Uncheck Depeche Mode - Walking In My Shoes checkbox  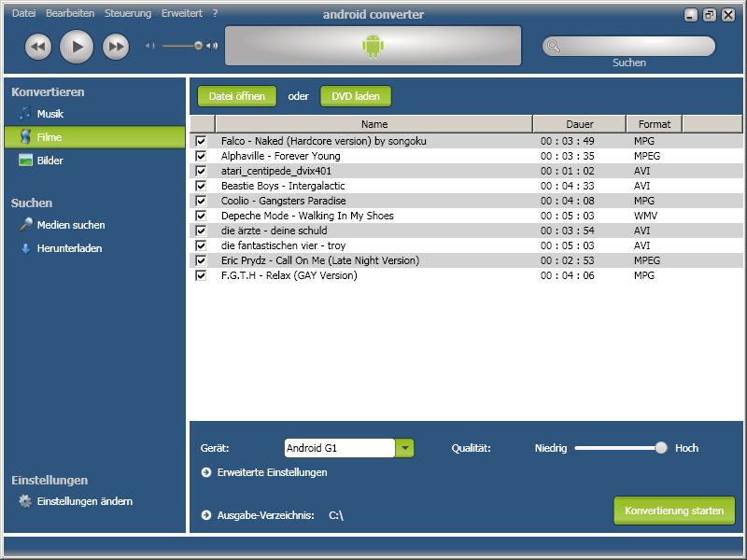[x=201, y=216]
